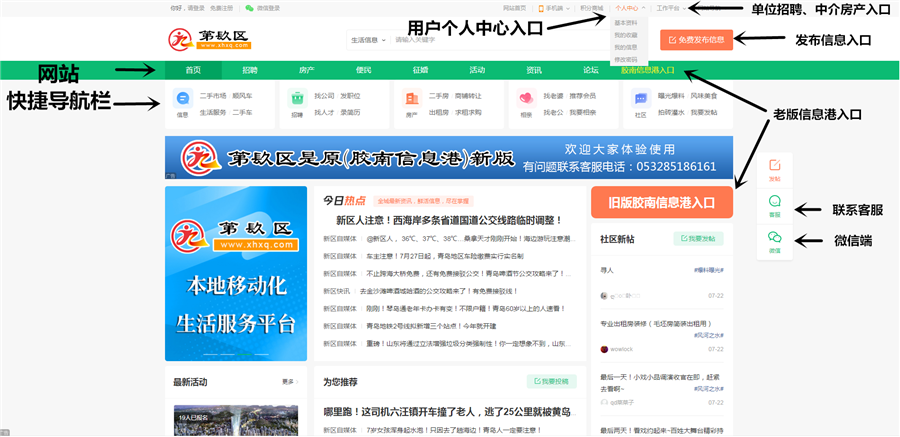Click the 最新活动 event thumbnail image
This screenshot has height=437, width=900.
(x=236, y=420)
